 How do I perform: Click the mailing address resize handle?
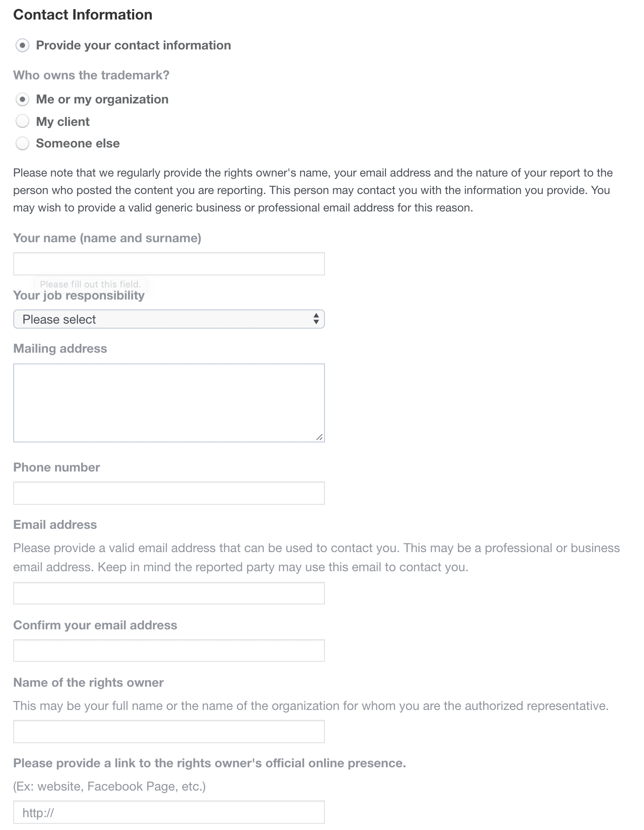click(x=320, y=437)
